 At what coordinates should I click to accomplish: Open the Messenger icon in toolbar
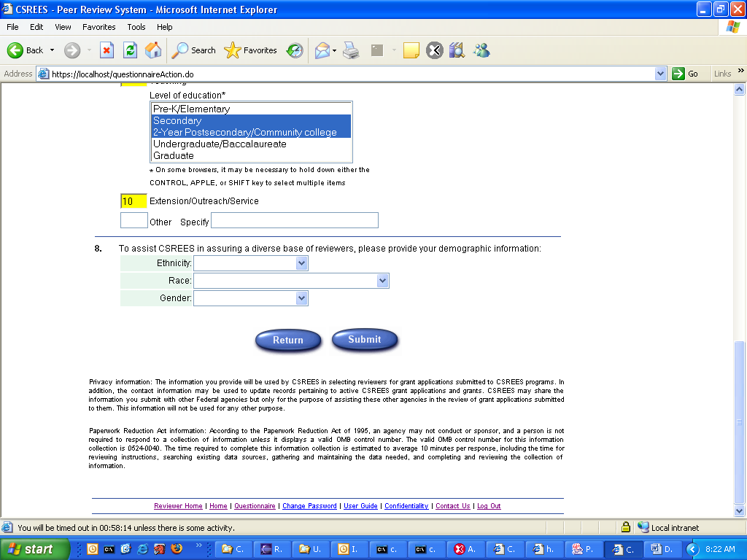click(481, 50)
